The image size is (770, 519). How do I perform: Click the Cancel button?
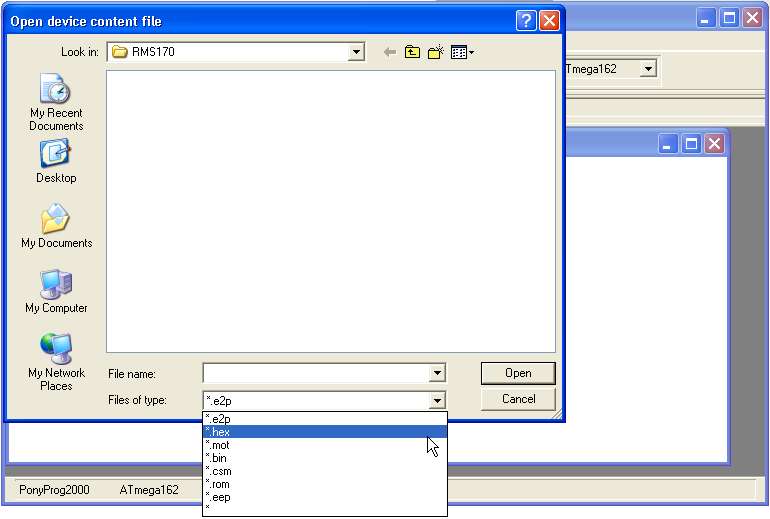click(518, 399)
